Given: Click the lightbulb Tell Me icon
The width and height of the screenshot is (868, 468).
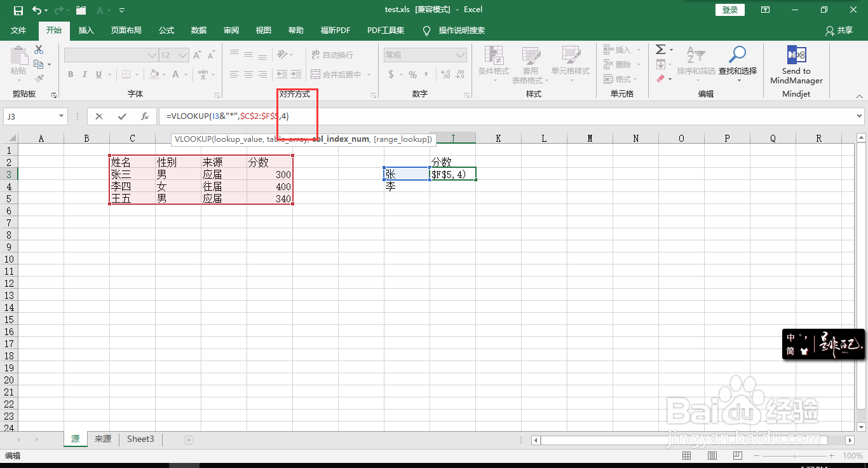Looking at the screenshot, I should [x=426, y=31].
